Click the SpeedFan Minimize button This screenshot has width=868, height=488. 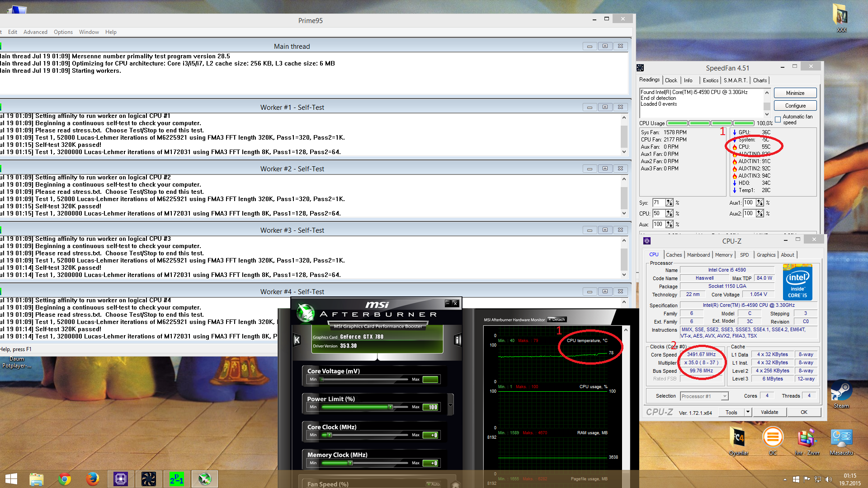[795, 93]
